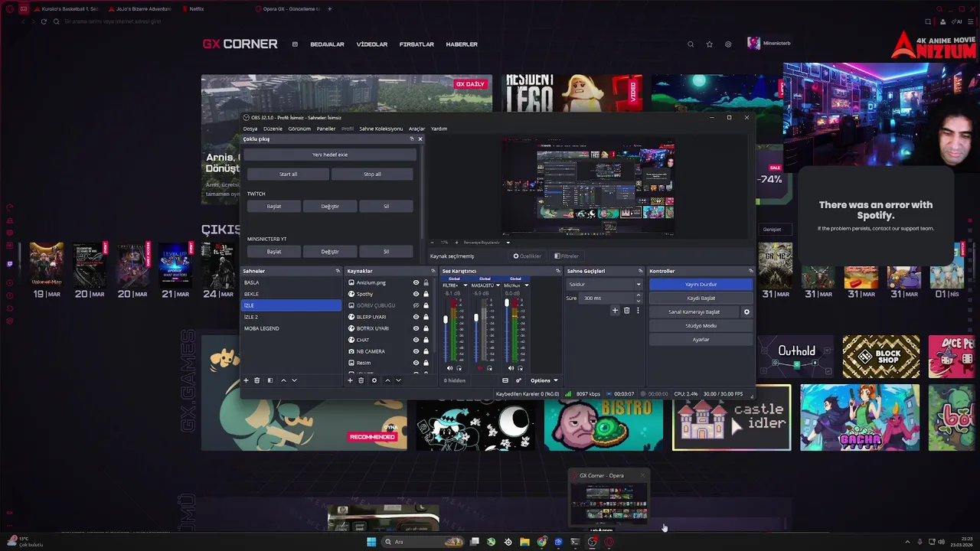Screen dimensions: 980x551
Task: Hide the Spothy source
Action: (416, 294)
